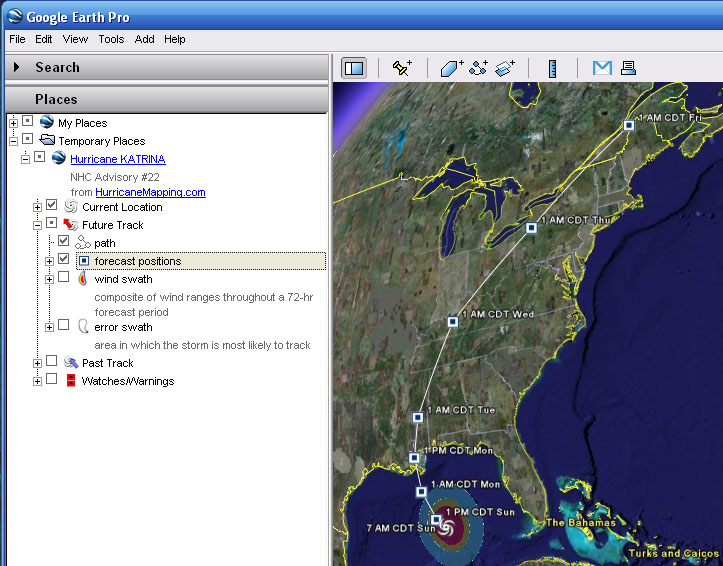The width and height of the screenshot is (723, 566).
Task: Collapse the Temporary Places tree node
Action: coord(13,141)
